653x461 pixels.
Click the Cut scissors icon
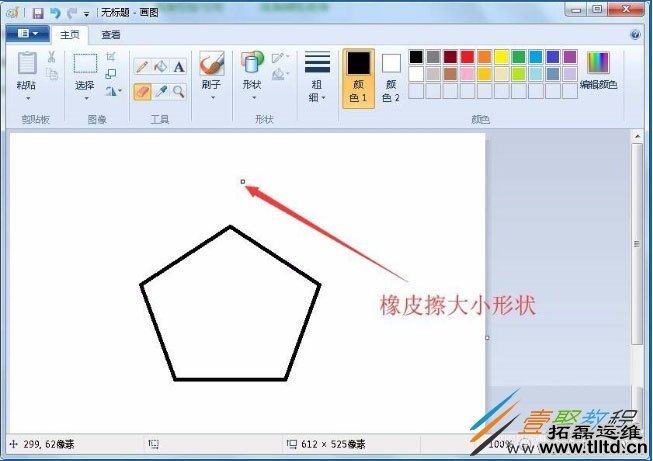(52, 57)
